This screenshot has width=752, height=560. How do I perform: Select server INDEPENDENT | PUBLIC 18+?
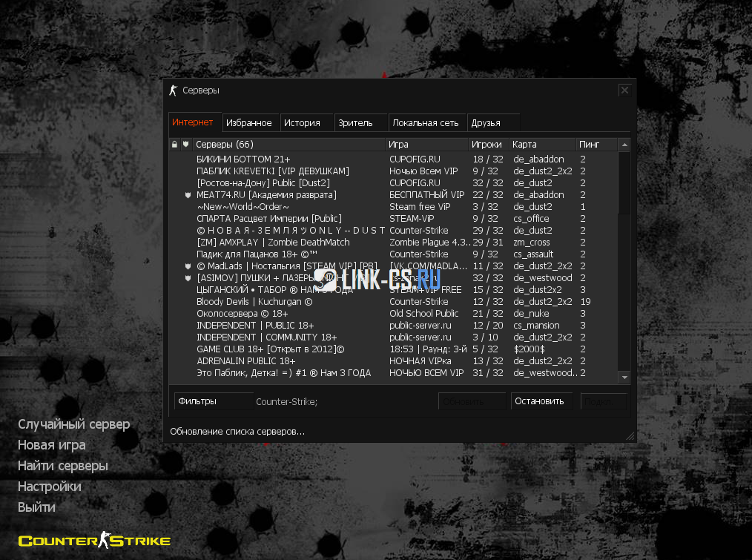393,326
